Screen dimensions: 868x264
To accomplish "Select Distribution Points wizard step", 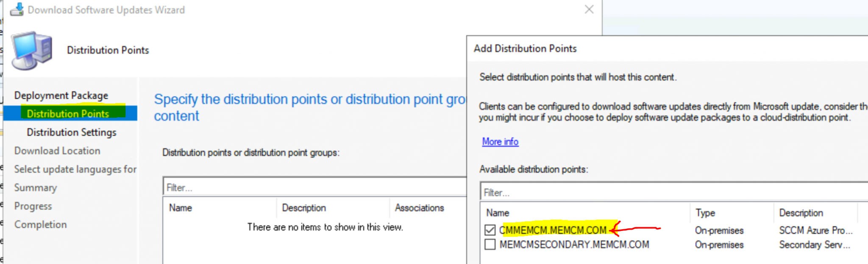I will (68, 113).
